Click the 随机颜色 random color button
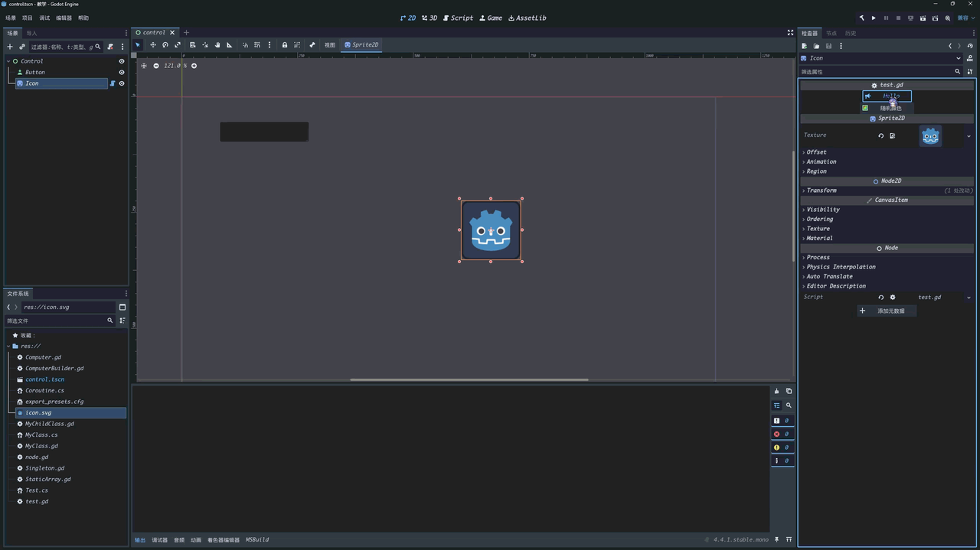 (x=890, y=108)
